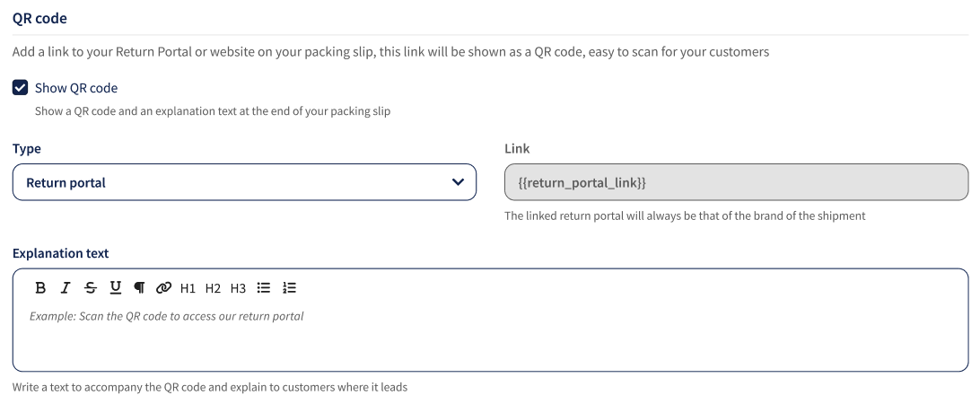Select the return_portal_link Link field

(736, 182)
